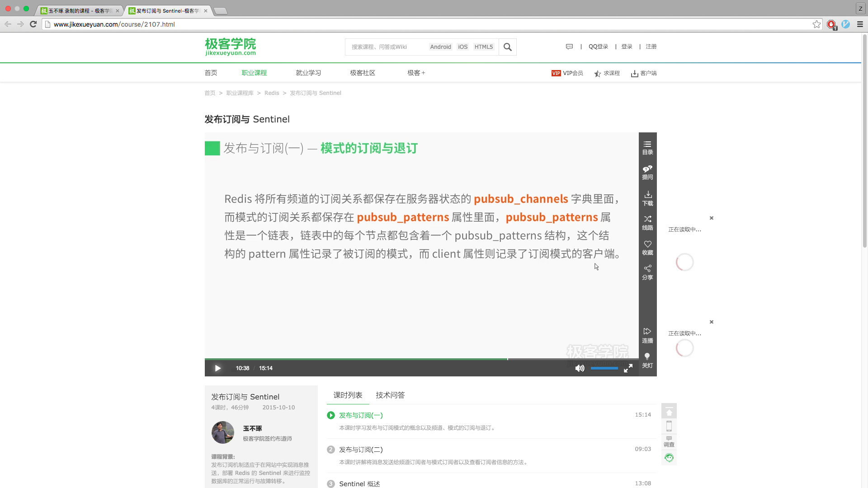Toggle 关灯 lights-off mode

[x=647, y=360]
